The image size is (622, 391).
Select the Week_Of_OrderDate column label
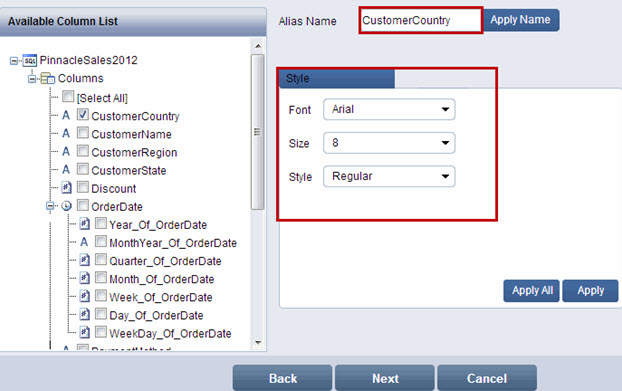click(x=161, y=297)
